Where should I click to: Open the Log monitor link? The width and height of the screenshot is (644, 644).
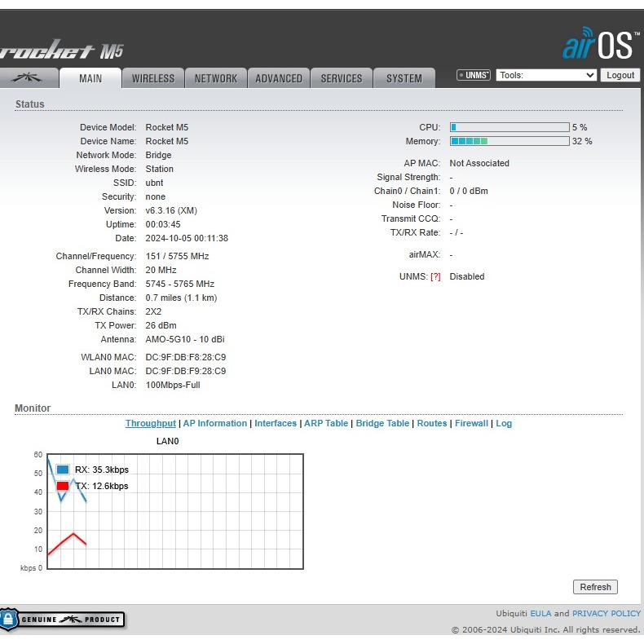(x=504, y=423)
